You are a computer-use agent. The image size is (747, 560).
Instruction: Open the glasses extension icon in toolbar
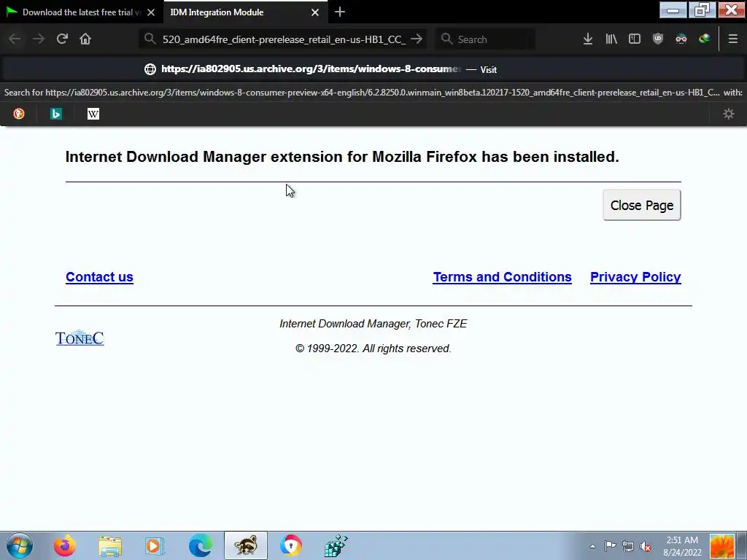pos(681,39)
